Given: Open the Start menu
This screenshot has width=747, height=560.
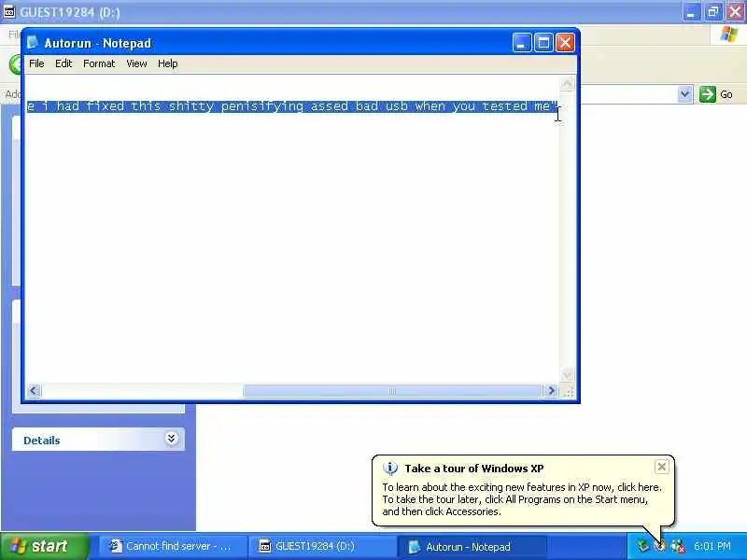Looking at the screenshot, I should click(45, 546).
